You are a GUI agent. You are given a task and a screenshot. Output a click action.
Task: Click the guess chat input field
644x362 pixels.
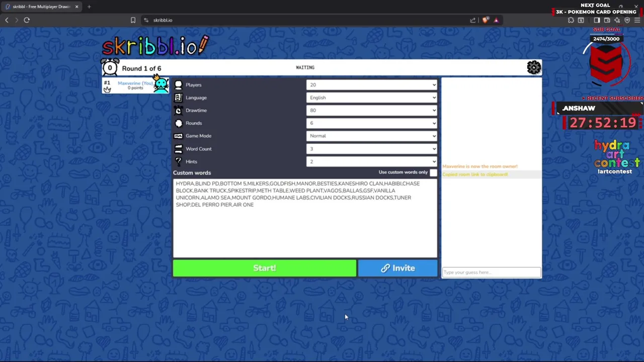pos(491,273)
